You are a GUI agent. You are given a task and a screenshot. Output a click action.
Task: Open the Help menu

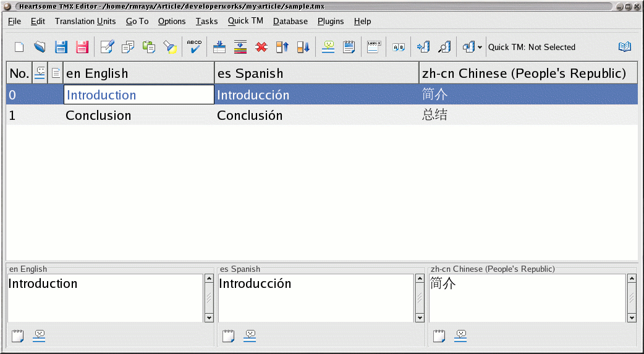pos(363,22)
